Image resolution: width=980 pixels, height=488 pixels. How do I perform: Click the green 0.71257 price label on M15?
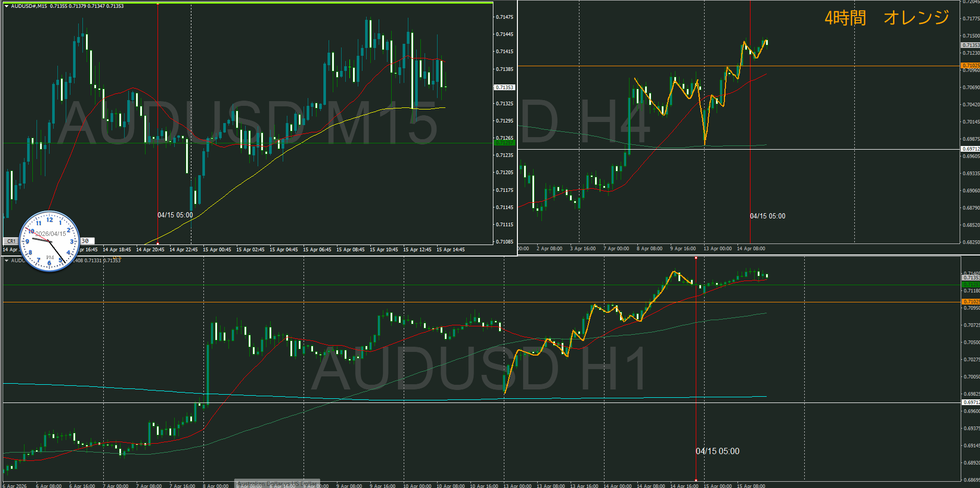tap(504, 143)
